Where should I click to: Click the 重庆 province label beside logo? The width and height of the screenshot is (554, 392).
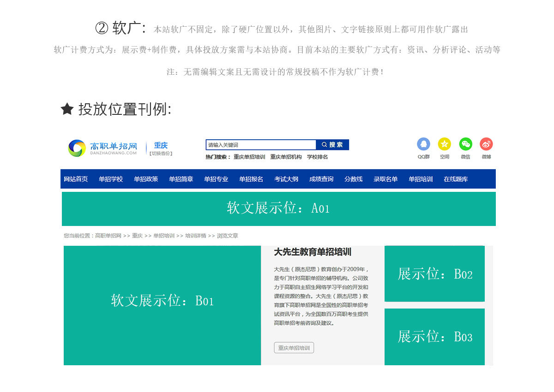161,145
